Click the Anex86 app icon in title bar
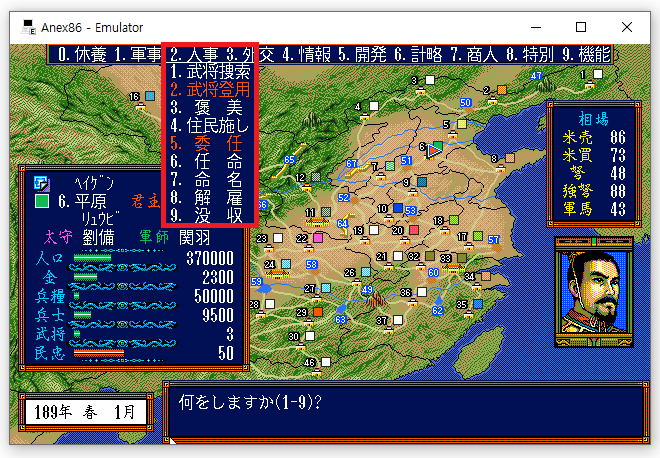This screenshot has height=458, width=660. click(29, 27)
